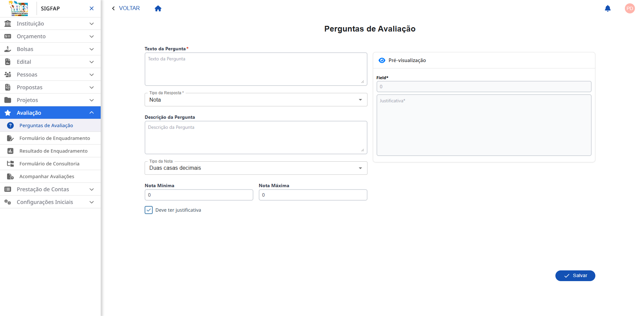Screen dimensions: 644x316
Task: Toggle the checkbox on the Salvar button
Action: [567, 275]
